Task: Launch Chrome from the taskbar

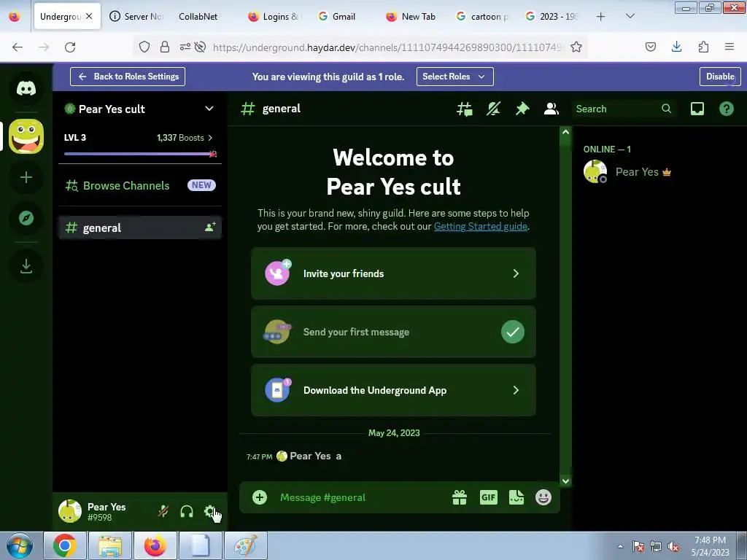Action: pyautogui.click(x=65, y=545)
